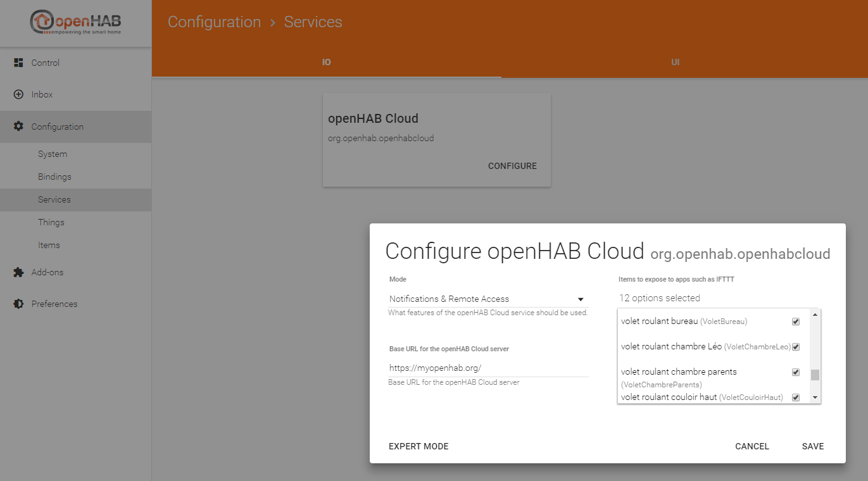Click the '12 options selected' text
The image size is (868, 481).
pos(660,298)
